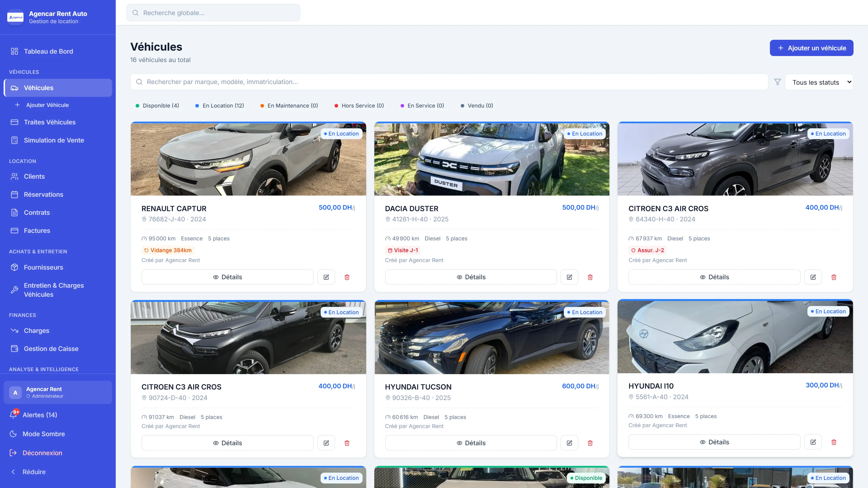Click the Clients people icon
The width and height of the screenshot is (868, 488).
14,176
